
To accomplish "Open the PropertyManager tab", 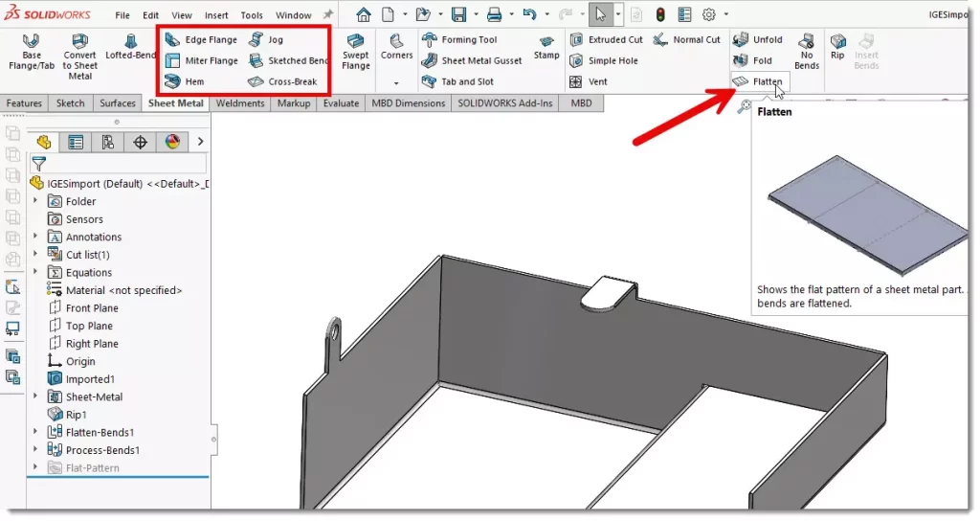I will [x=76, y=142].
